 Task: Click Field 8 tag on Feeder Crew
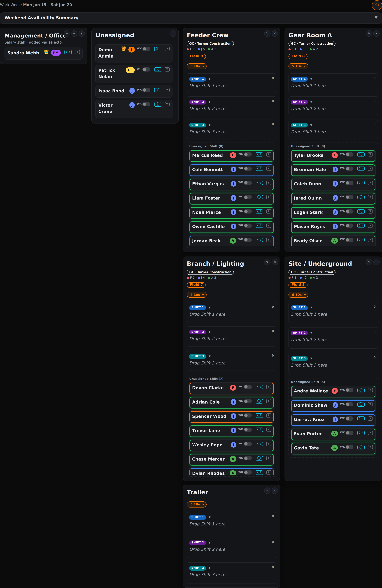point(196,56)
